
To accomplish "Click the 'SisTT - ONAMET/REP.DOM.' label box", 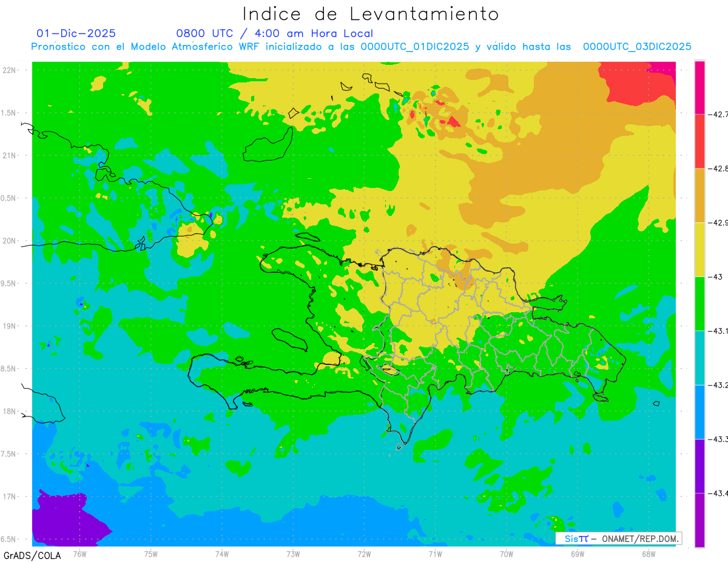I will (x=619, y=538).
